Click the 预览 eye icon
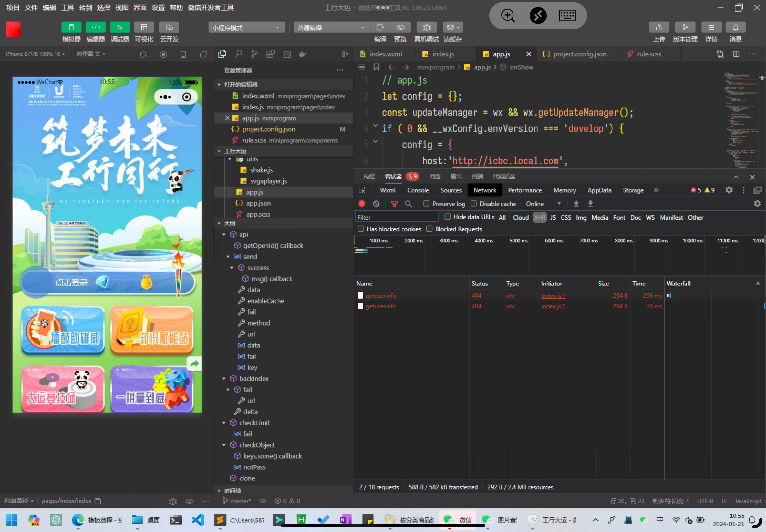The width and height of the screenshot is (766, 532). pyautogui.click(x=400, y=27)
